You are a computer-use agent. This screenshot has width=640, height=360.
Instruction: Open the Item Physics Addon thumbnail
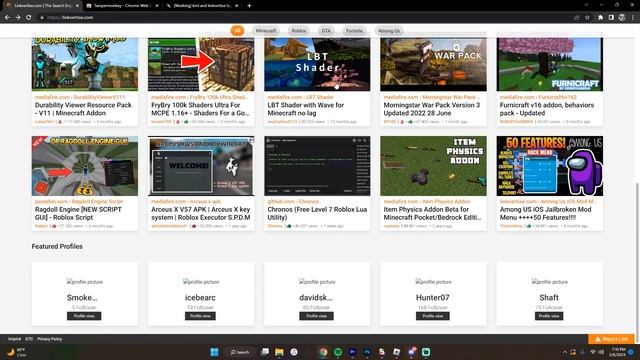pyautogui.click(x=433, y=166)
